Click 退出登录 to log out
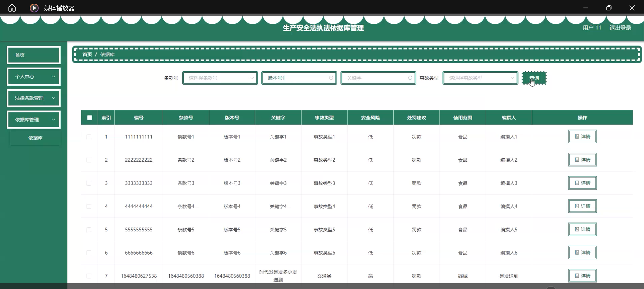 [x=620, y=28]
